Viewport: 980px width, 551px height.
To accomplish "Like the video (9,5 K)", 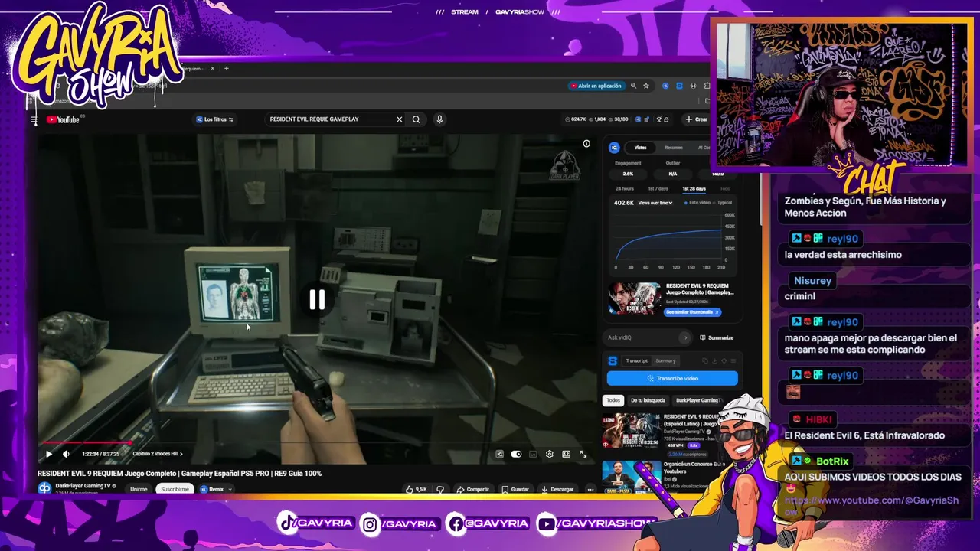I will 416,489.
